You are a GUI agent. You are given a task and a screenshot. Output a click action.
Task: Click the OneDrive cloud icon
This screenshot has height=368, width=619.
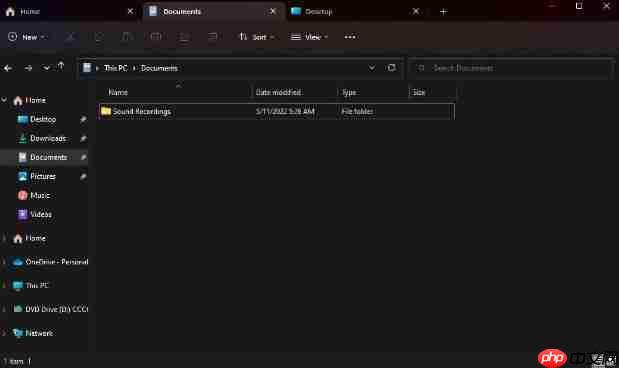pyautogui.click(x=18, y=262)
